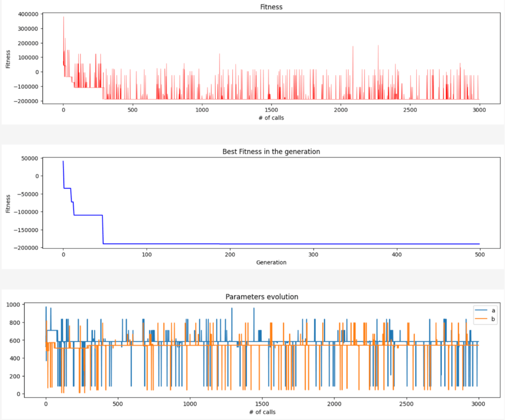Click the 100 x-axis tick in the Best Fitness chart

(146, 255)
